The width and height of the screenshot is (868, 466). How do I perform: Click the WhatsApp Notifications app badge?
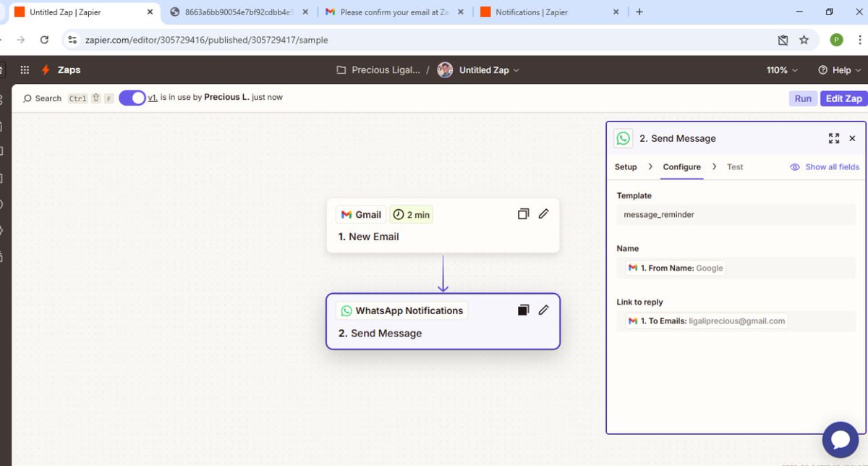pyautogui.click(x=401, y=310)
